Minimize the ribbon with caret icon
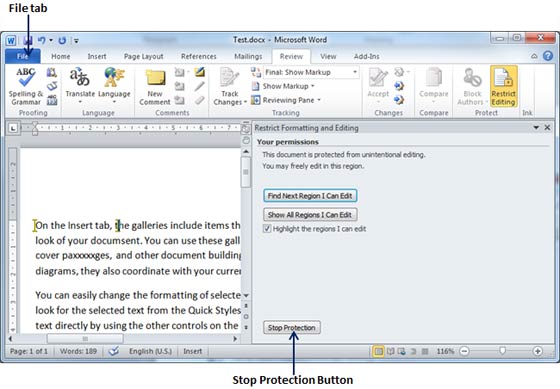Viewport: 560px width, 389px height. [534, 56]
